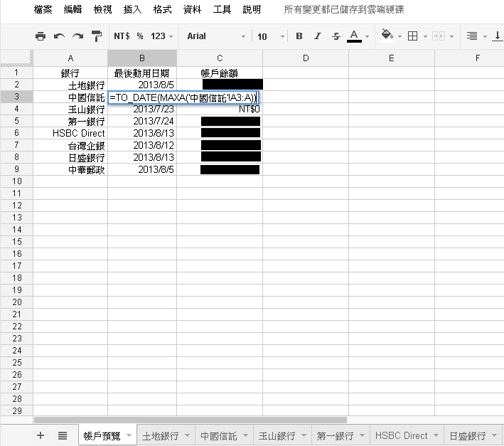Open the 編輯 menu
504x446 pixels.
click(x=73, y=10)
